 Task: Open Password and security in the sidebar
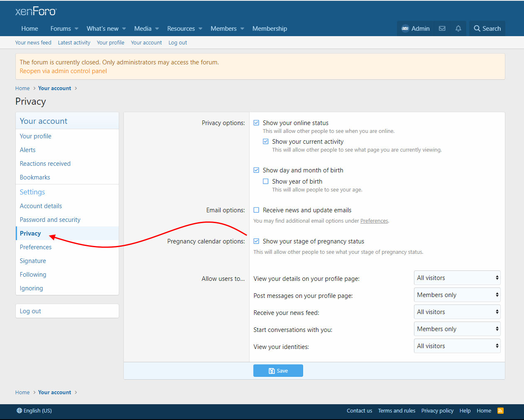click(67, 220)
